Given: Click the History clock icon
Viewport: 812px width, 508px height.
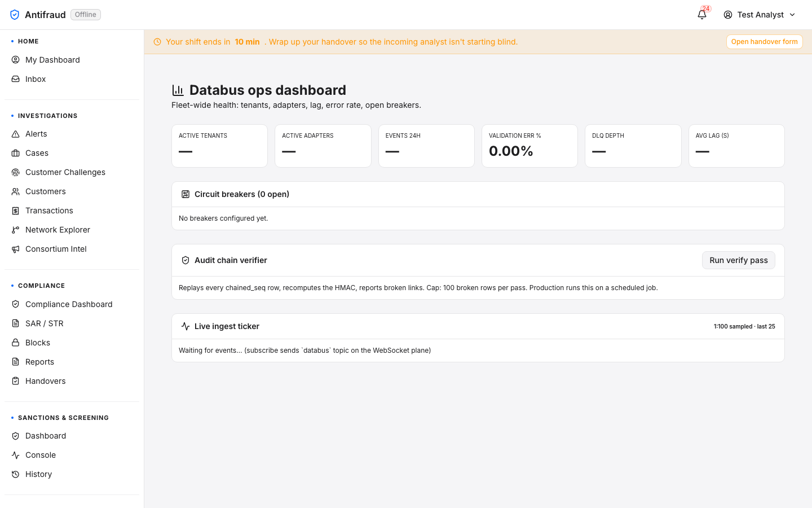Looking at the screenshot, I should coord(16,474).
